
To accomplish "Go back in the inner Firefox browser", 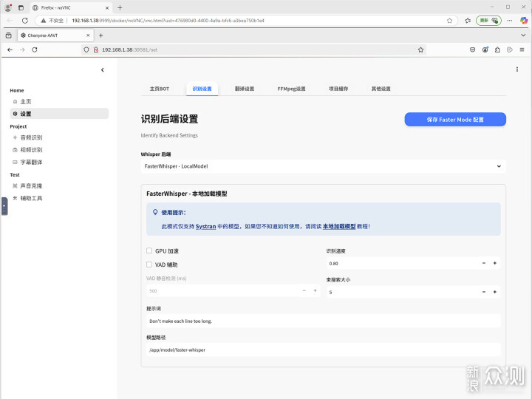I will [10, 50].
